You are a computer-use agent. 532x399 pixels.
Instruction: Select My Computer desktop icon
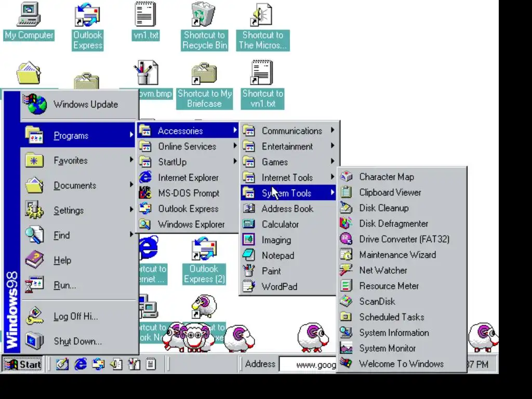29,21
